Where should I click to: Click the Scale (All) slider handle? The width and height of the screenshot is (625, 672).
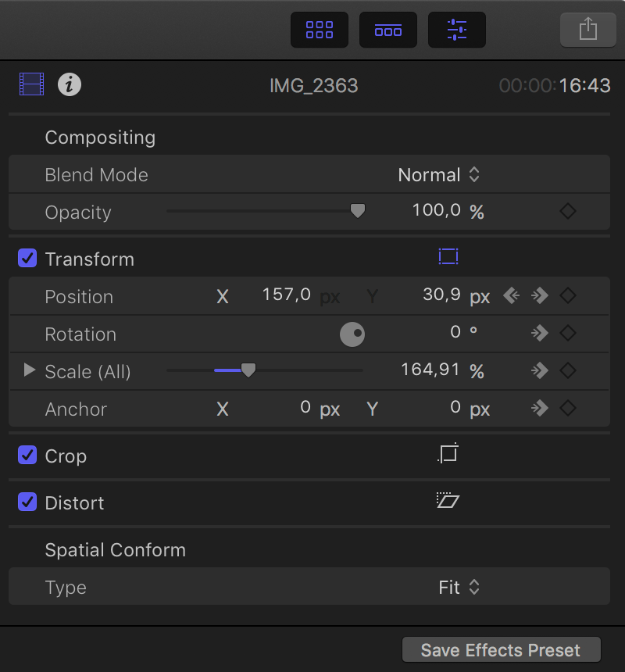[248, 370]
